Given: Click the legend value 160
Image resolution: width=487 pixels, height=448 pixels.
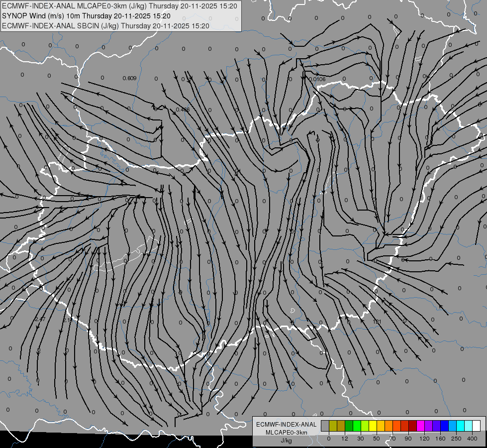Looking at the screenshot, I should (x=440, y=439).
